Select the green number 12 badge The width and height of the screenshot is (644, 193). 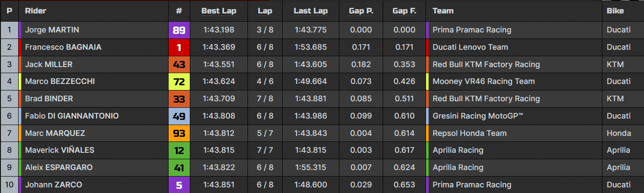point(179,150)
